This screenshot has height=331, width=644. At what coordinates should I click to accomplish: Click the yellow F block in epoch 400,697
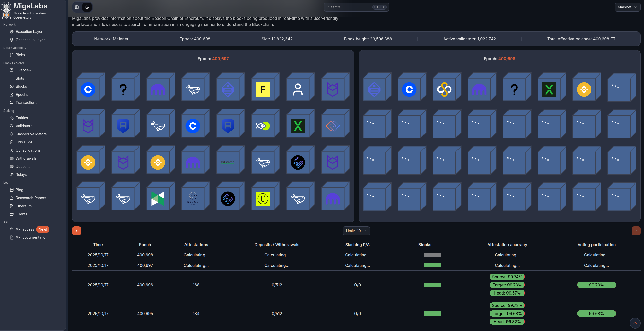pyautogui.click(x=263, y=89)
